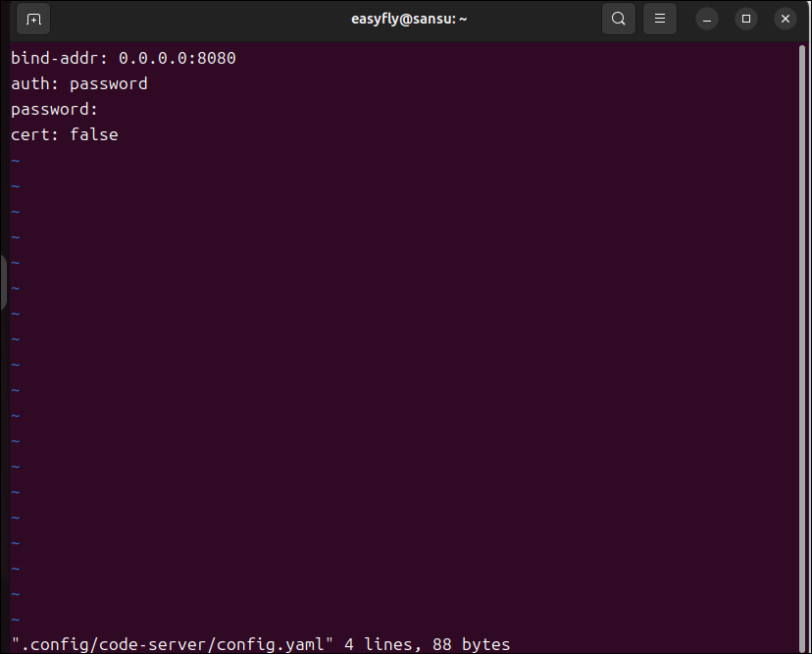812x654 pixels.
Task: Click the 'false' value on cert line
Action: click(x=94, y=134)
